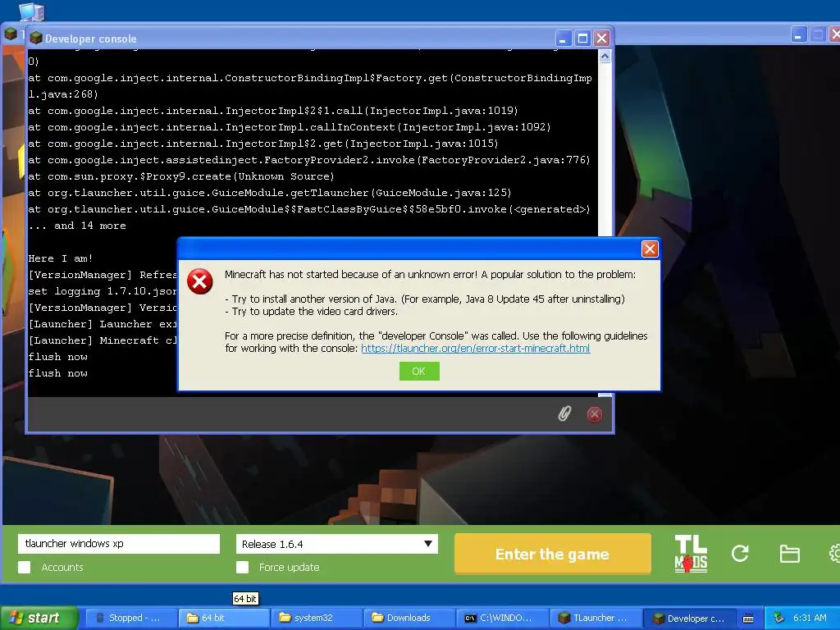Open the Windows start menu
Image resolution: width=840 pixels, height=630 pixels.
pyautogui.click(x=39, y=619)
